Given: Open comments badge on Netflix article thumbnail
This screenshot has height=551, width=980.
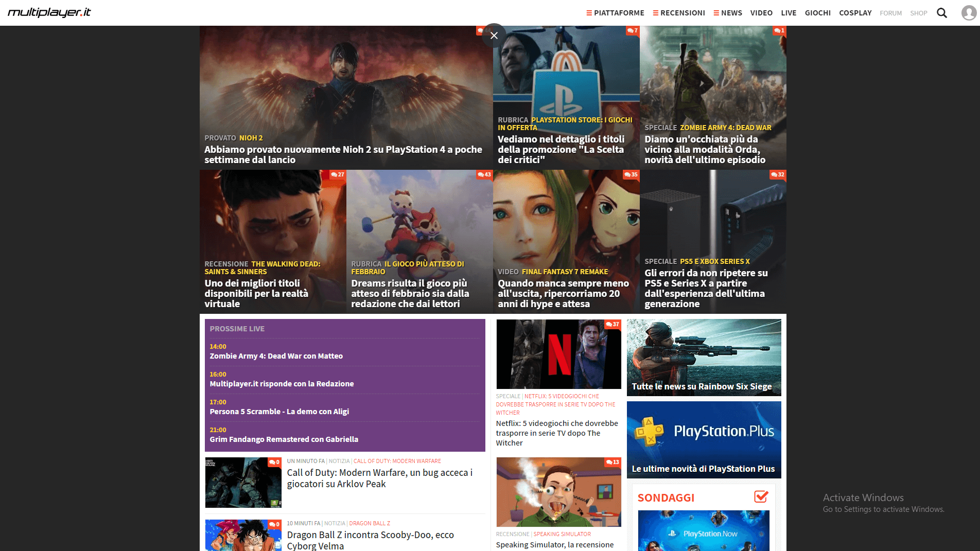Looking at the screenshot, I should click(x=612, y=325).
